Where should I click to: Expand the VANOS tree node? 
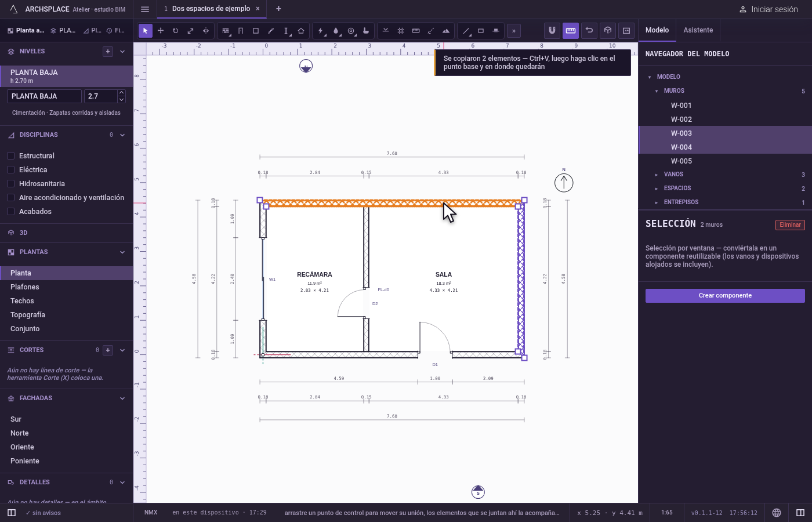[x=657, y=175]
